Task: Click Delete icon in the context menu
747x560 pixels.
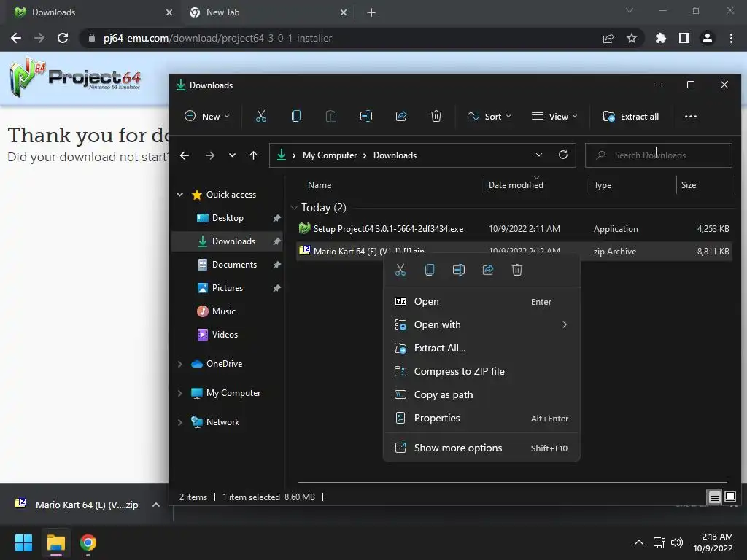Action: pyautogui.click(x=517, y=270)
